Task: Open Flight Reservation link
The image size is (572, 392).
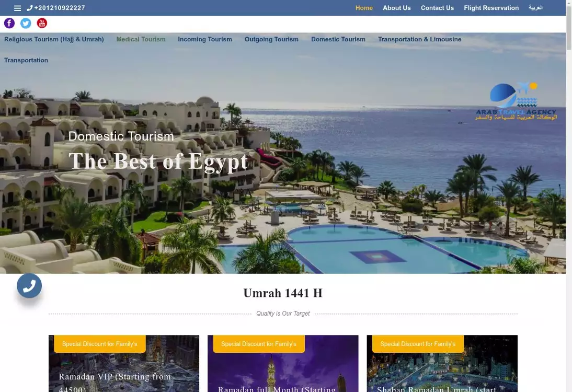Action: pyautogui.click(x=491, y=8)
